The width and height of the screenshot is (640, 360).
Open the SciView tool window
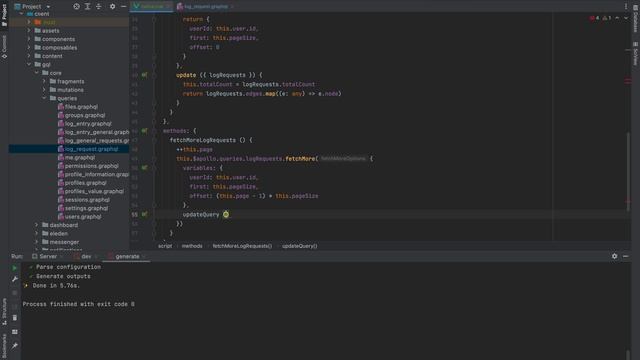(636, 53)
